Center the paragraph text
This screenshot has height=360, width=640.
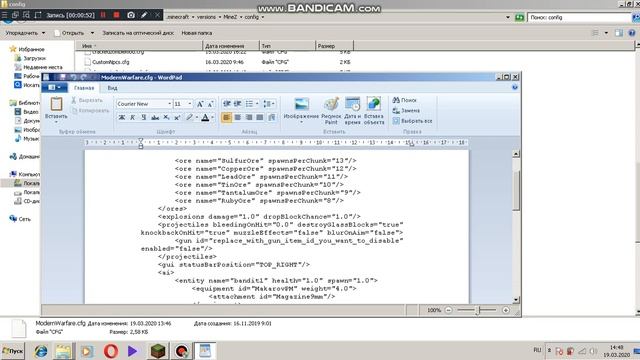point(238,118)
